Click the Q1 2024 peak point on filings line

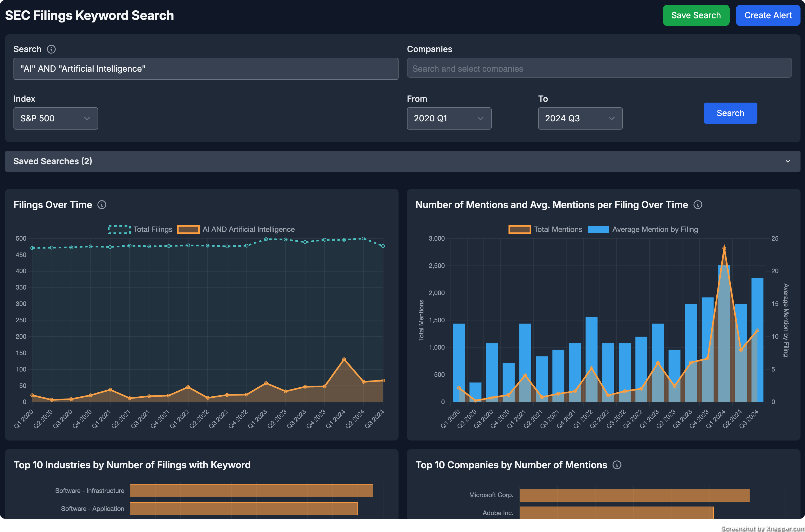[344, 359]
